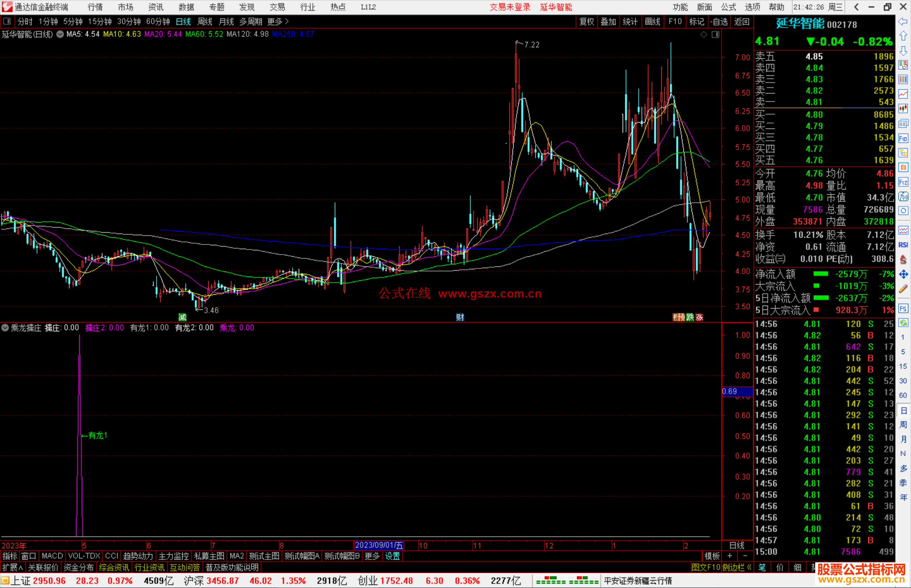This screenshot has height=588, width=911.
Task: Toggle the 乘龙擒庄 indicator round button
Action: pos(5,328)
